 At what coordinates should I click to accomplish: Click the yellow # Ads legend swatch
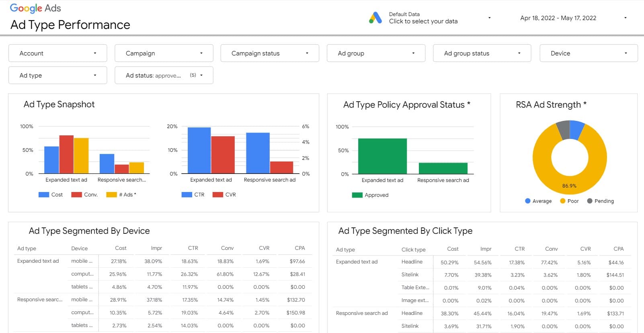point(111,195)
